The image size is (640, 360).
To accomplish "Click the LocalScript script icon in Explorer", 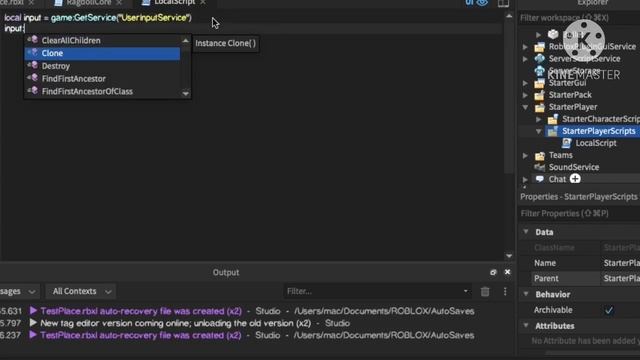I will 566,143.
